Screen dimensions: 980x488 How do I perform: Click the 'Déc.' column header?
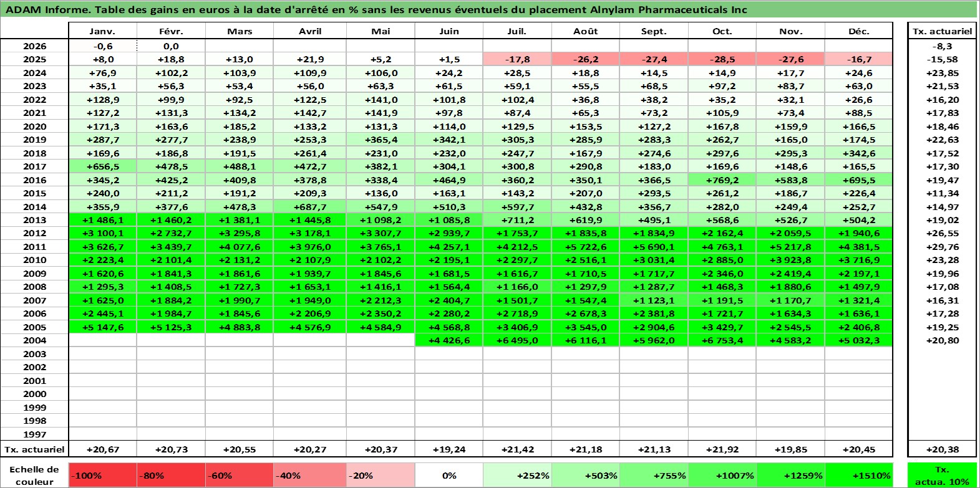(859, 31)
